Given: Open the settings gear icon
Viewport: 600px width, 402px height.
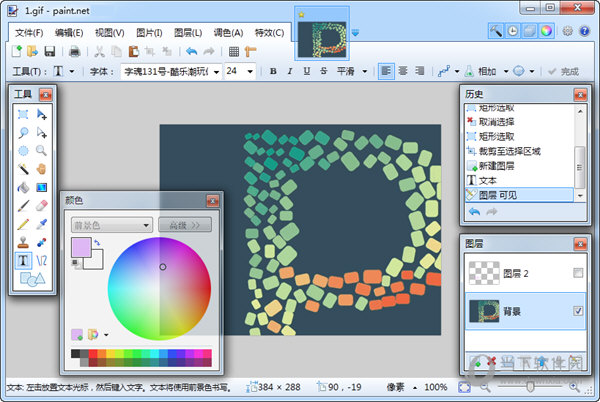Looking at the screenshot, I should point(568,31).
